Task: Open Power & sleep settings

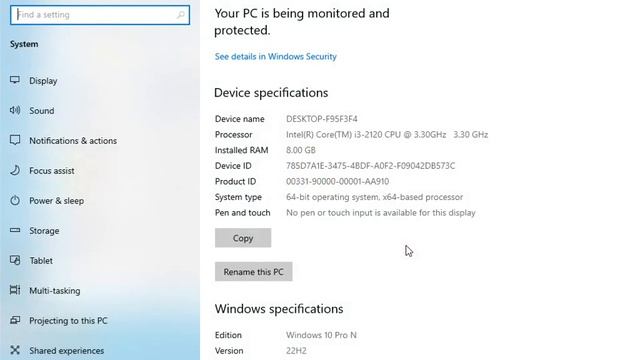Action: point(56,201)
